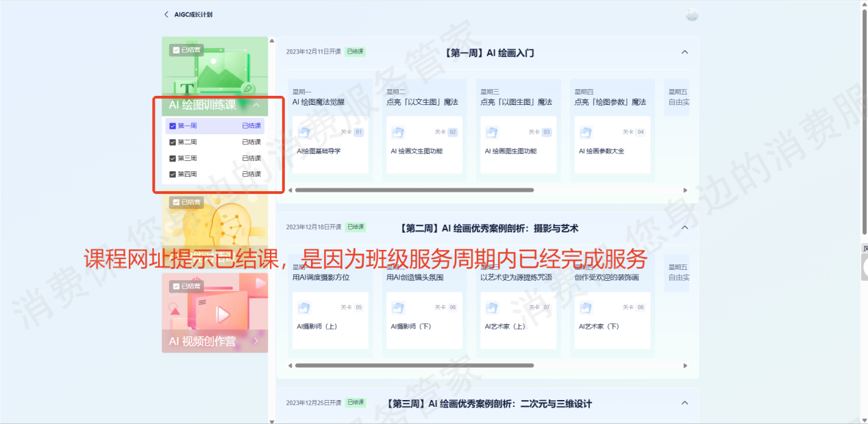
Task: Collapse the AI 绘图训练课 week list
Action: (256, 105)
